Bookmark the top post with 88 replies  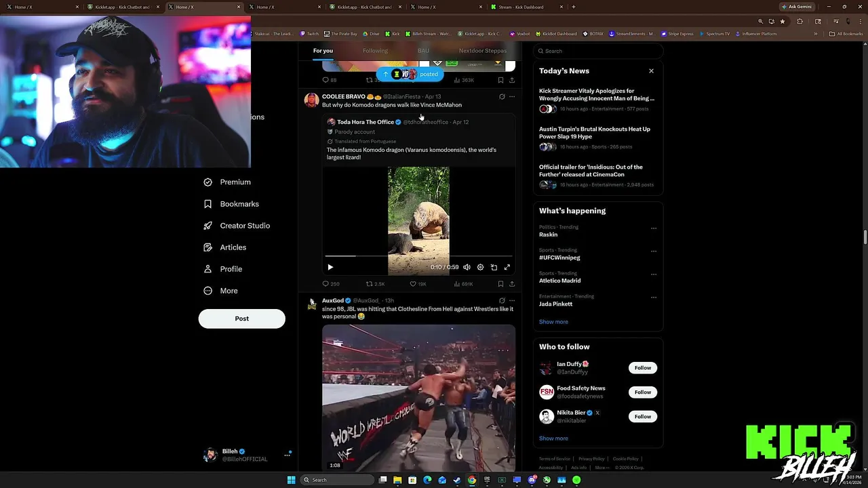click(x=500, y=80)
